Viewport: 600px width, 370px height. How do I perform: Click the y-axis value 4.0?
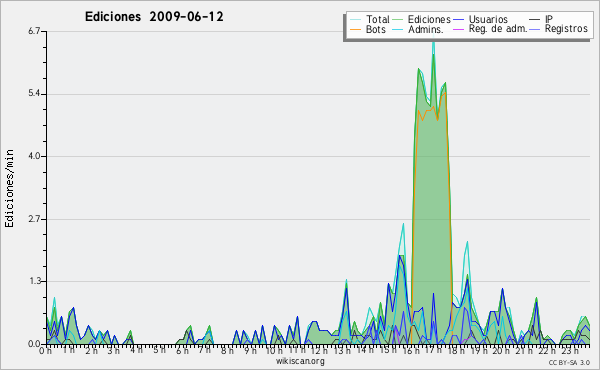[x=34, y=156]
